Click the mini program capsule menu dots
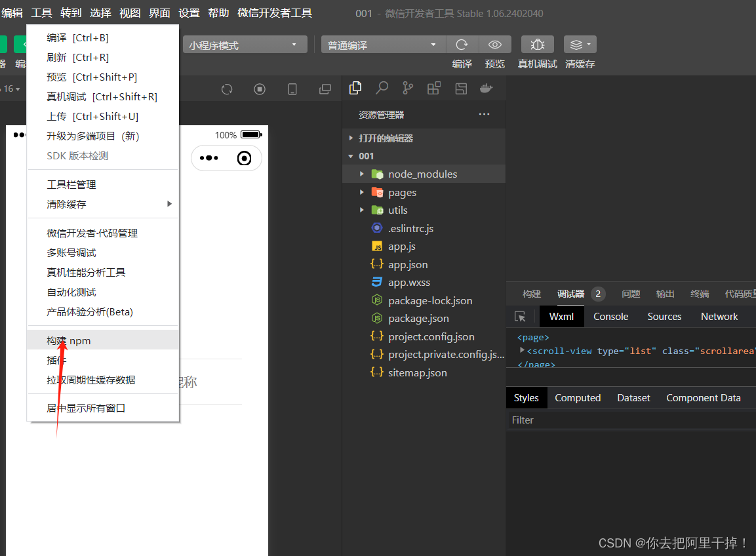 tap(209, 158)
